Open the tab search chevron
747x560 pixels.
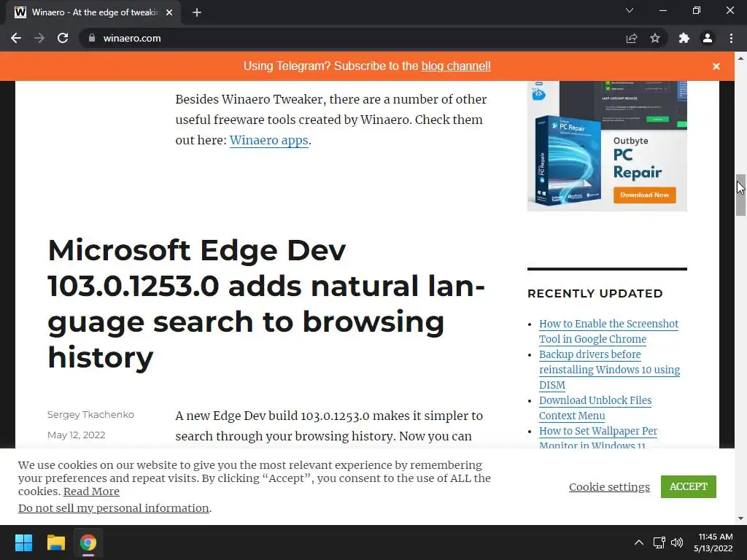(x=630, y=10)
